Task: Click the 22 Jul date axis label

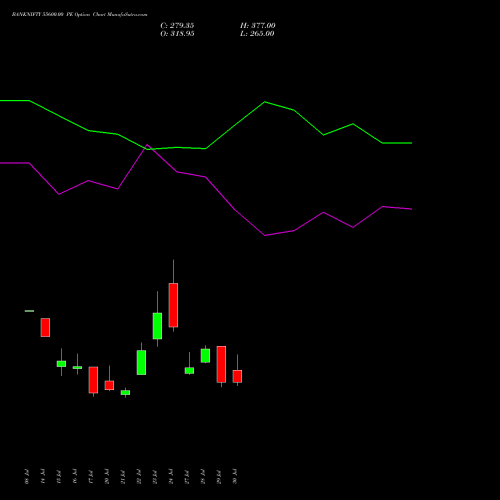Action: [139, 476]
